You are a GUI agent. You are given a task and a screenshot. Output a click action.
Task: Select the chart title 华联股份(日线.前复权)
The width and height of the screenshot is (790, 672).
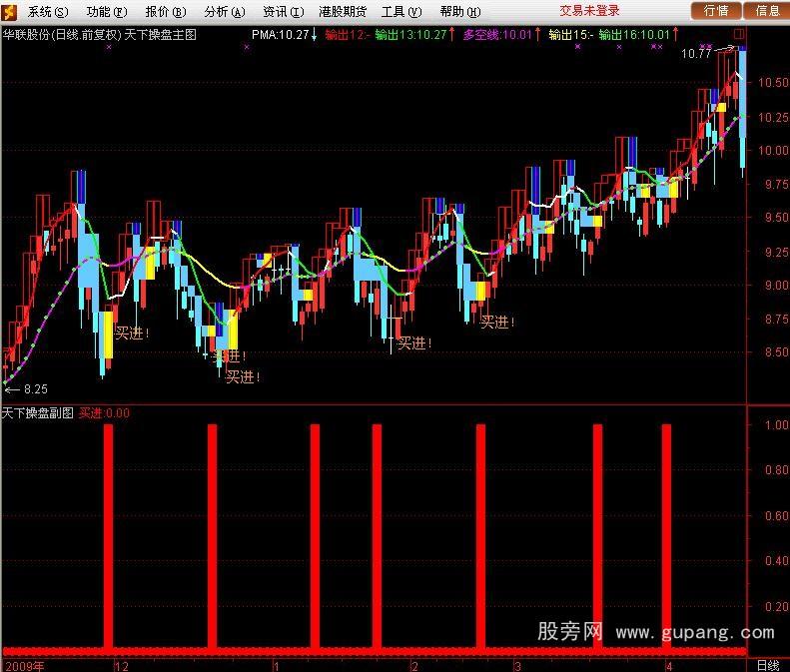click(x=62, y=35)
